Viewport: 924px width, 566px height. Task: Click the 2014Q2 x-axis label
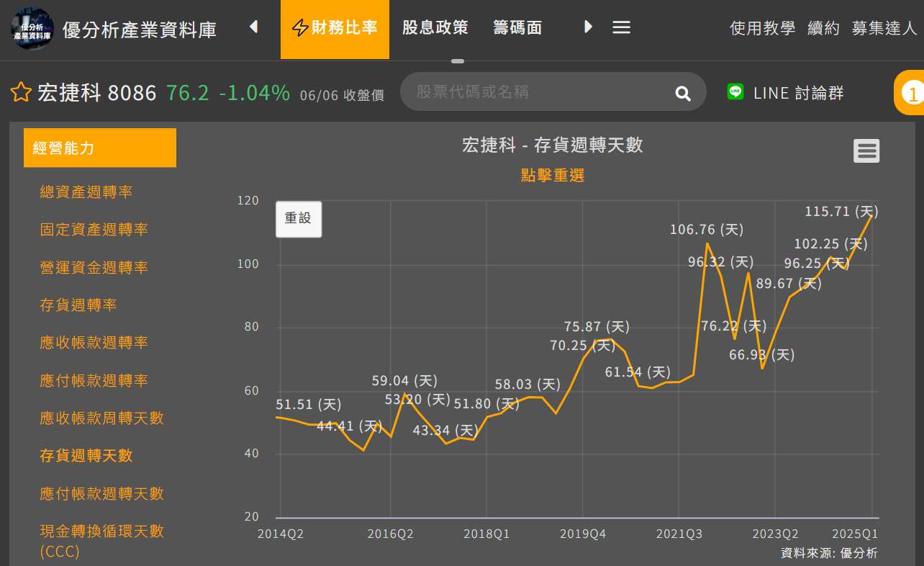[x=281, y=534]
